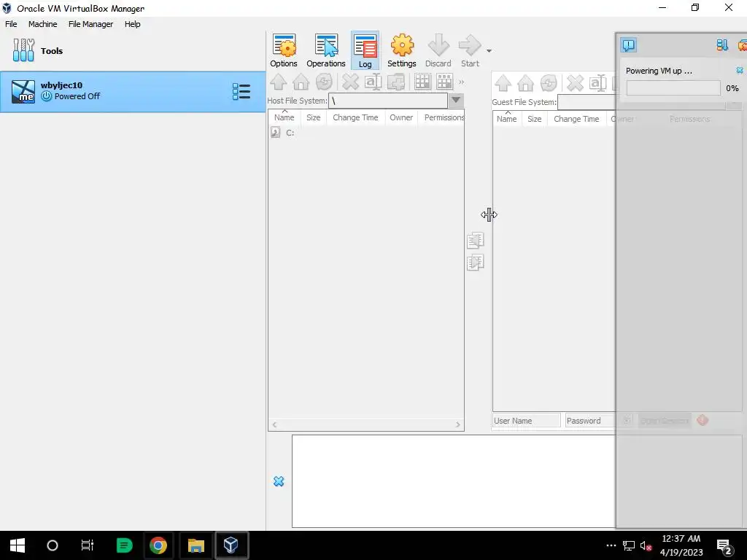747x560 pixels.
Task: Delete selected host file icon
Action: click(350, 82)
